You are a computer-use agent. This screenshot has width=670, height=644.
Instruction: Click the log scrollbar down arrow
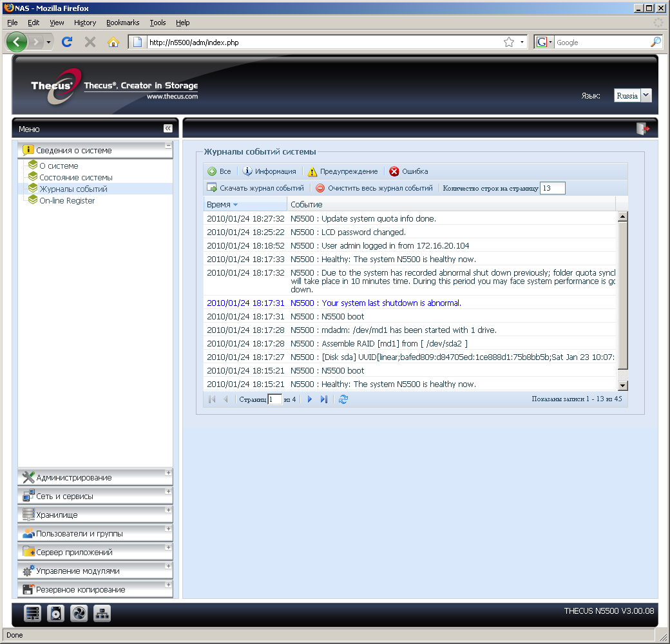coord(622,386)
